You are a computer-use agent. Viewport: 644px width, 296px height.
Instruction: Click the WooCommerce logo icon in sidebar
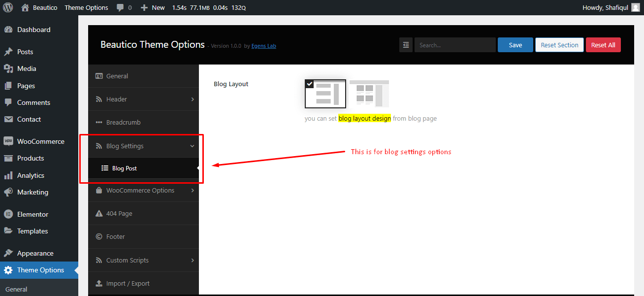point(8,141)
